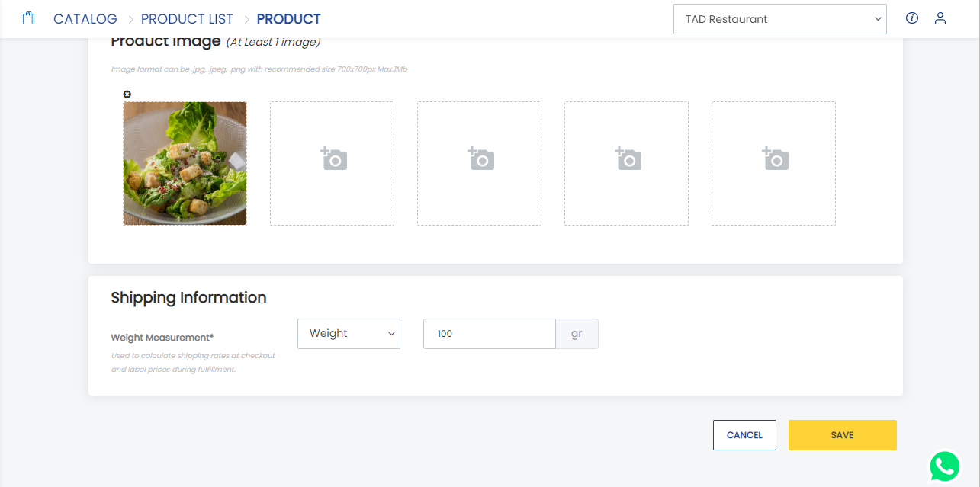Click the yellow SAVE button

click(843, 435)
